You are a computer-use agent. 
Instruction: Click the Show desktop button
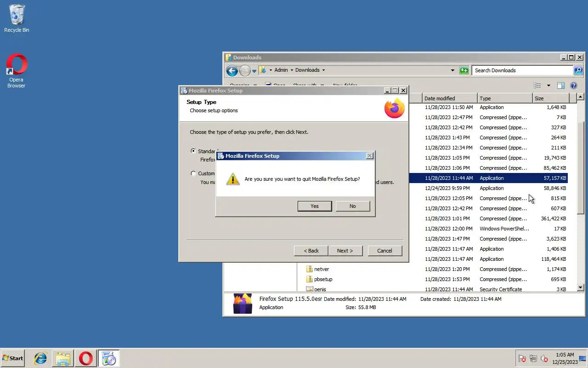click(583, 358)
